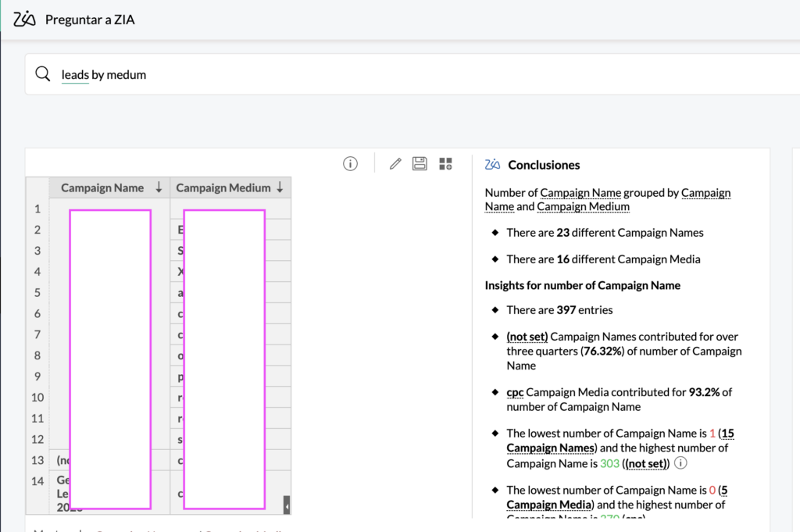Screen dimensions: 800x532
Task: Click 'Insights for number of Campaign Name' heading
Action: [582, 286]
